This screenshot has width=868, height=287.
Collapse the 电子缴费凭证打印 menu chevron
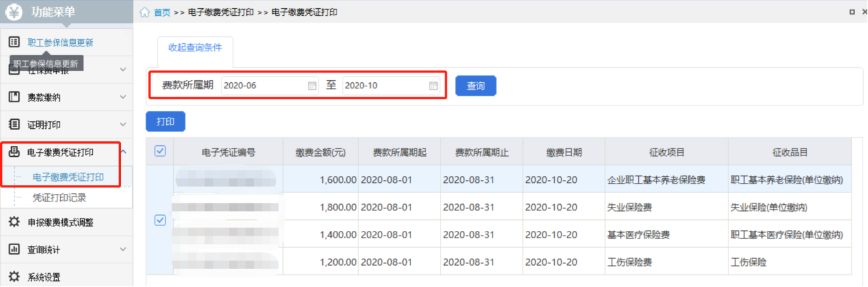pyautogui.click(x=123, y=152)
